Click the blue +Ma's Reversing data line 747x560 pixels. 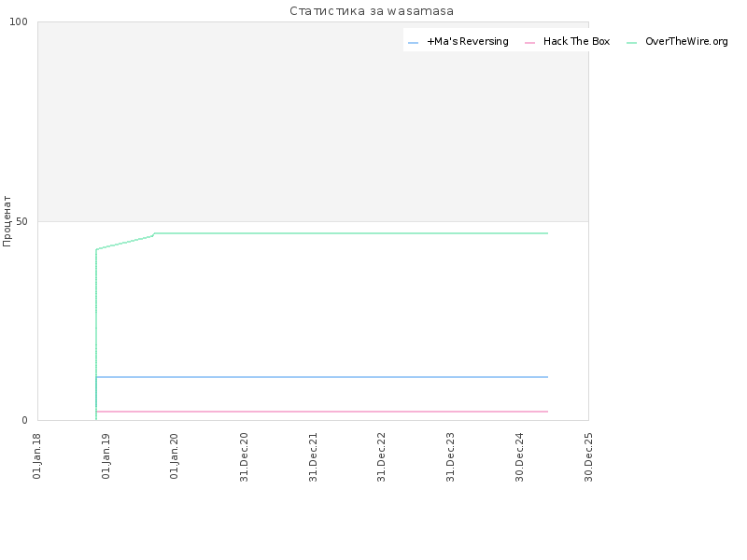tap(327, 377)
